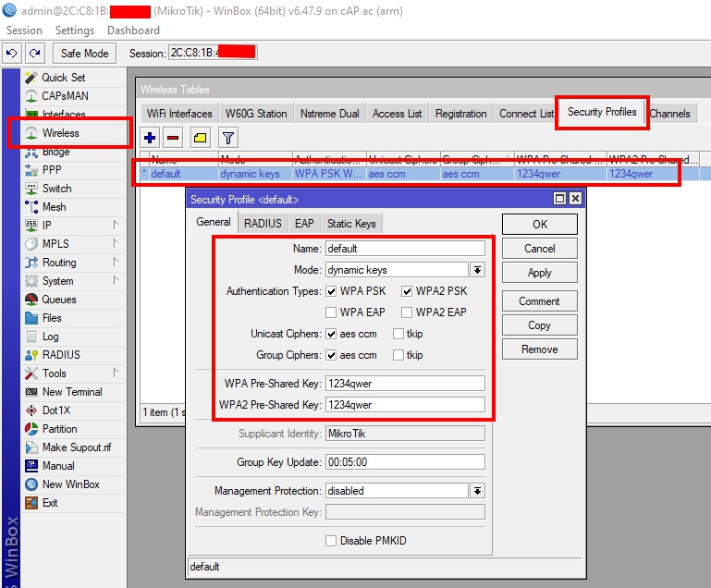This screenshot has height=588, width=711.
Task: Click Comment button
Action: click(x=540, y=301)
